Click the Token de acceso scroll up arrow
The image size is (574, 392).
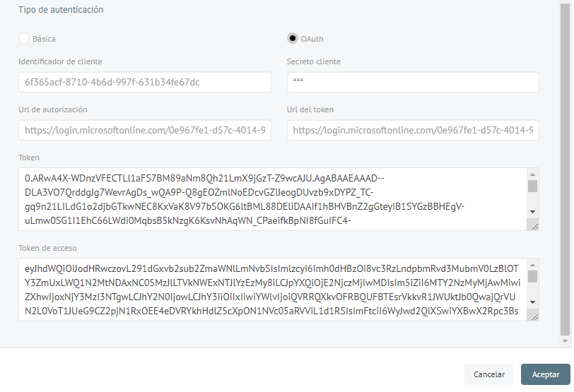pos(532,265)
